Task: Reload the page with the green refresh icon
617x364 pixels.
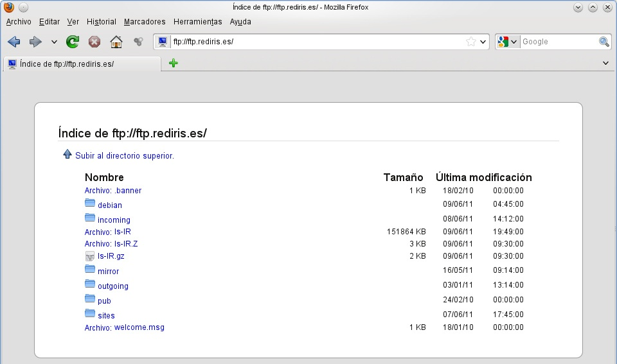Action: [73, 42]
